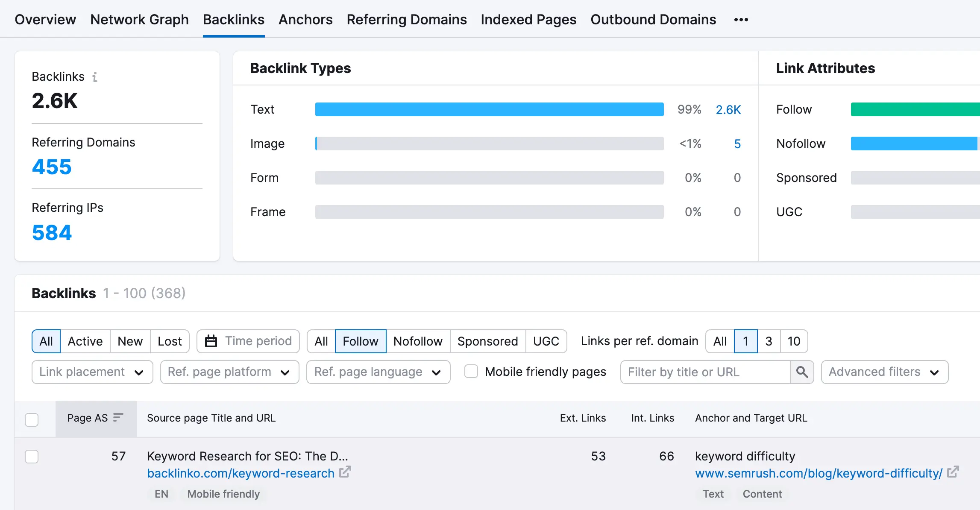This screenshot has height=510, width=980.
Task: Click the search magnifier icon
Action: point(802,372)
